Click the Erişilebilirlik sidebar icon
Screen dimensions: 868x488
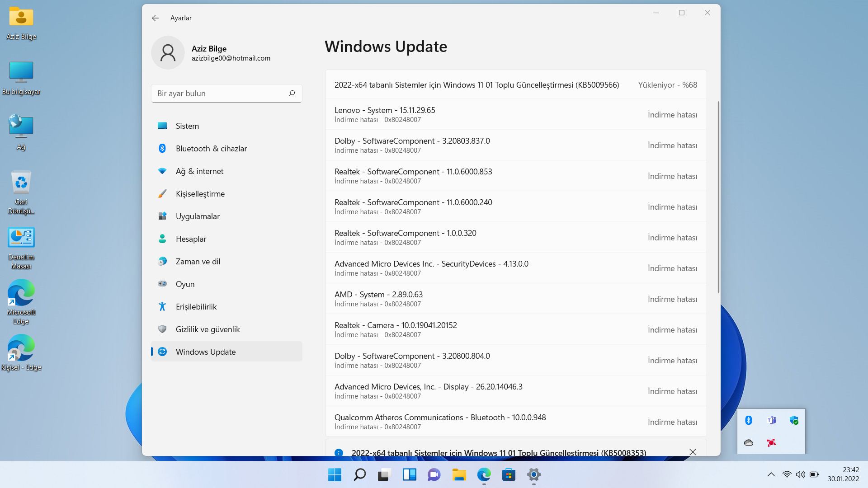coord(162,307)
